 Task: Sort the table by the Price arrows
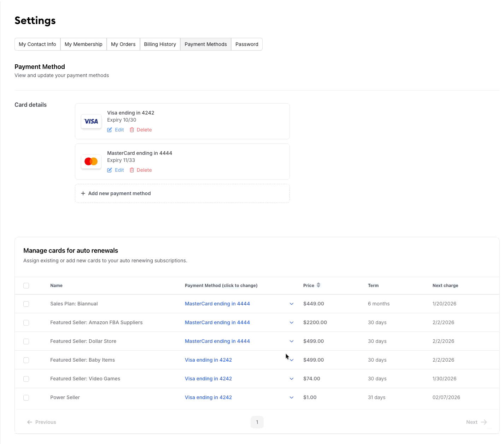click(318, 285)
